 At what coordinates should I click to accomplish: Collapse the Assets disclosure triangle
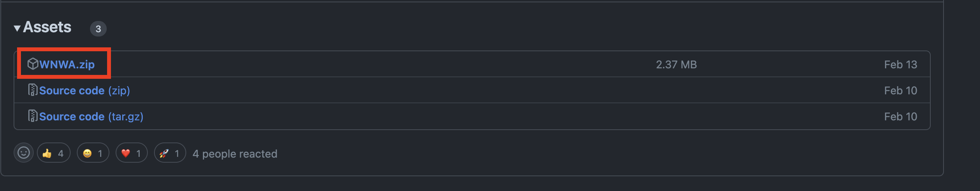pos(17,28)
